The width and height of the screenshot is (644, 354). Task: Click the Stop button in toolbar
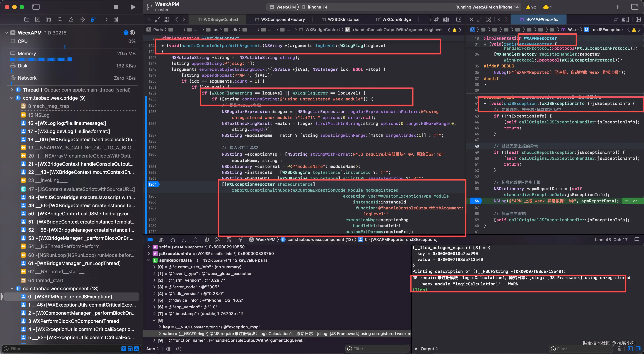click(x=116, y=7)
